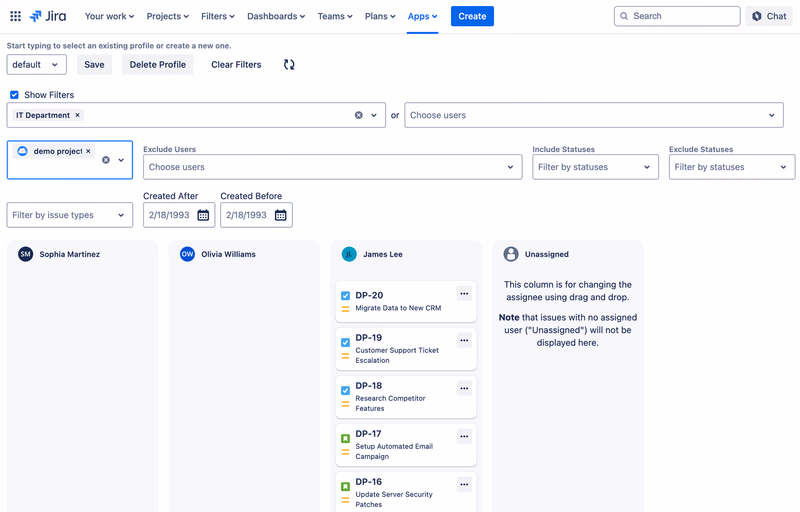Open Created Before calendar picker
The height and width of the screenshot is (512, 800).
pos(281,215)
